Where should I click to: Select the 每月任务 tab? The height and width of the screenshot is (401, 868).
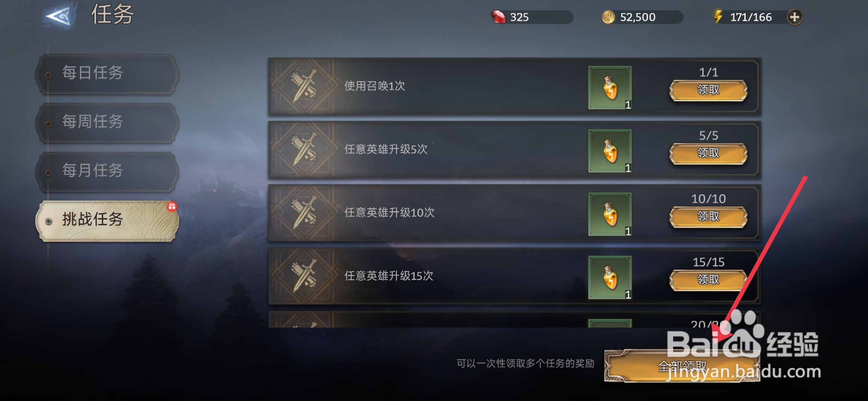[x=107, y=172]
